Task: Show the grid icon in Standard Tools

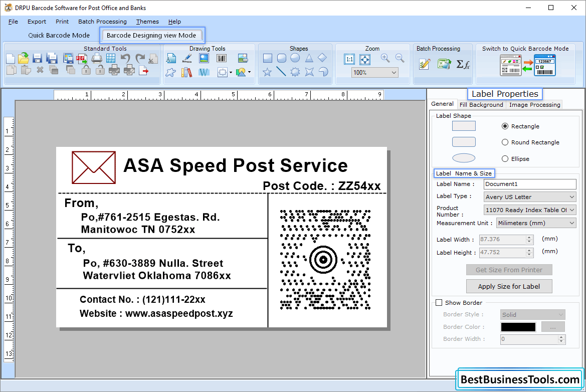Action: pyautogui.click(x=111, y=58)
